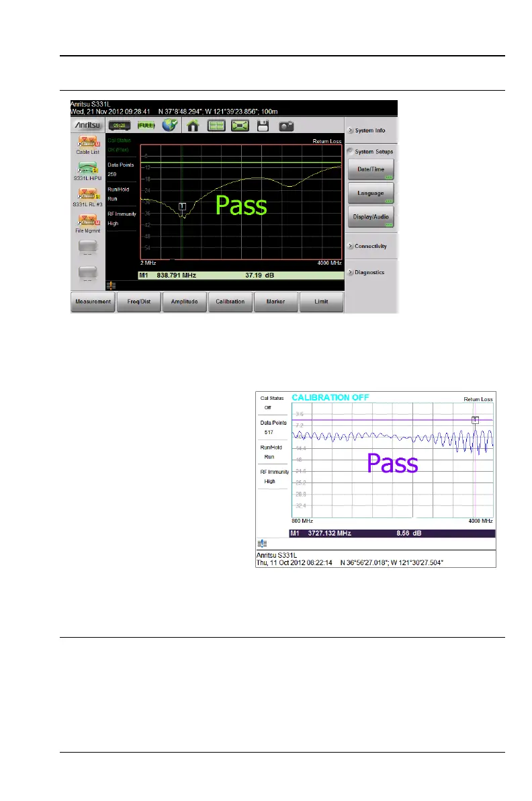Toggle RF Immunity High in black screen

point(122,218)
